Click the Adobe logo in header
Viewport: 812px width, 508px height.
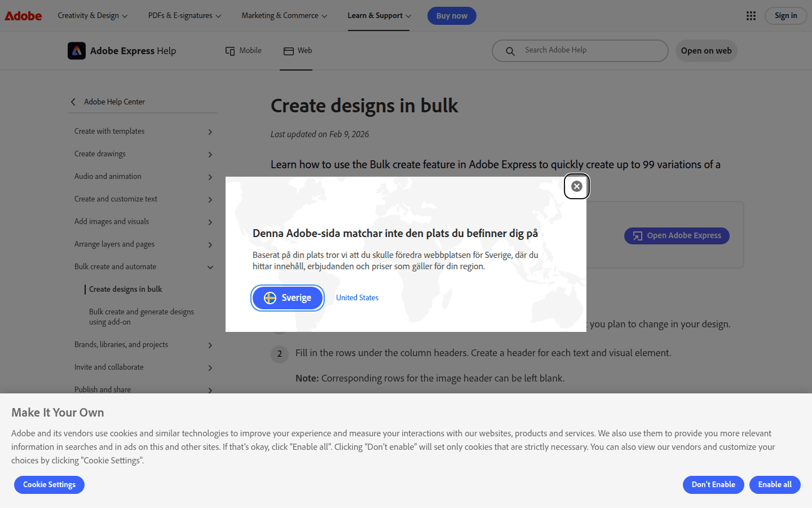point(23,16)
